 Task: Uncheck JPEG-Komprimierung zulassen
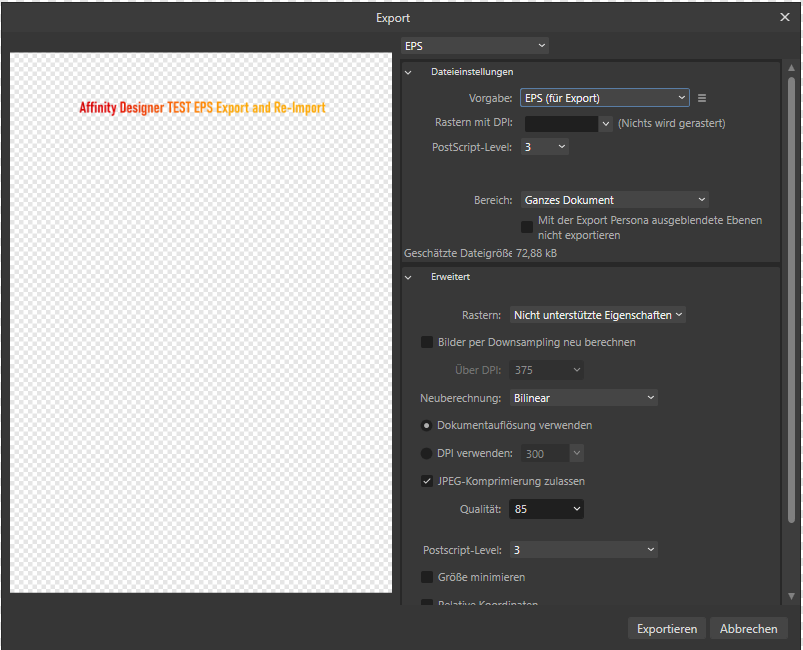[x=427, y=481]
